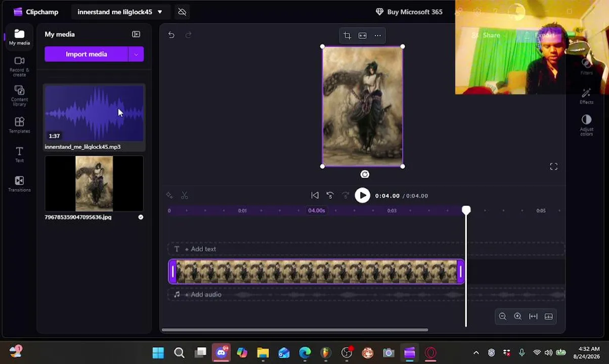
Task: Click the redo arrow
Action: tap(189, 35)
